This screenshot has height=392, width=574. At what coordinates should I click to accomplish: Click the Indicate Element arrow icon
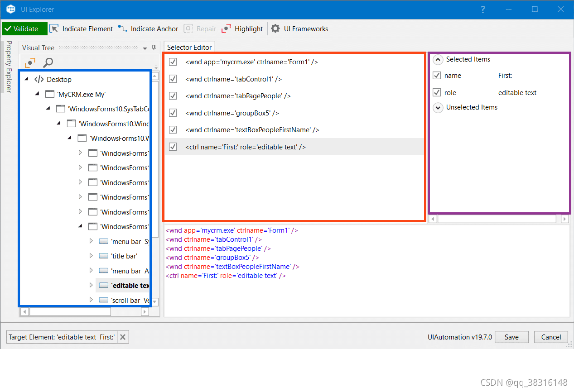[x=54, y=29]
